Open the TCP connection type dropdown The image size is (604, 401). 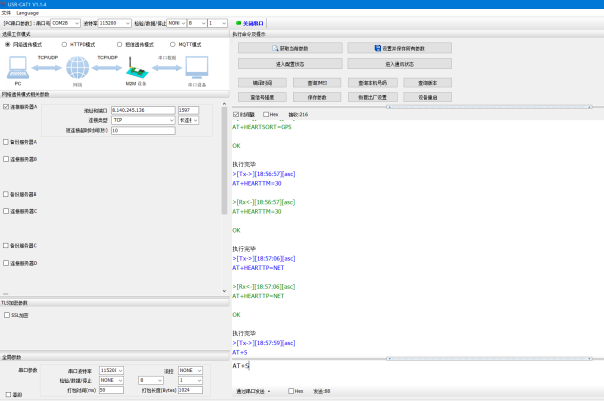coord(141,119)
